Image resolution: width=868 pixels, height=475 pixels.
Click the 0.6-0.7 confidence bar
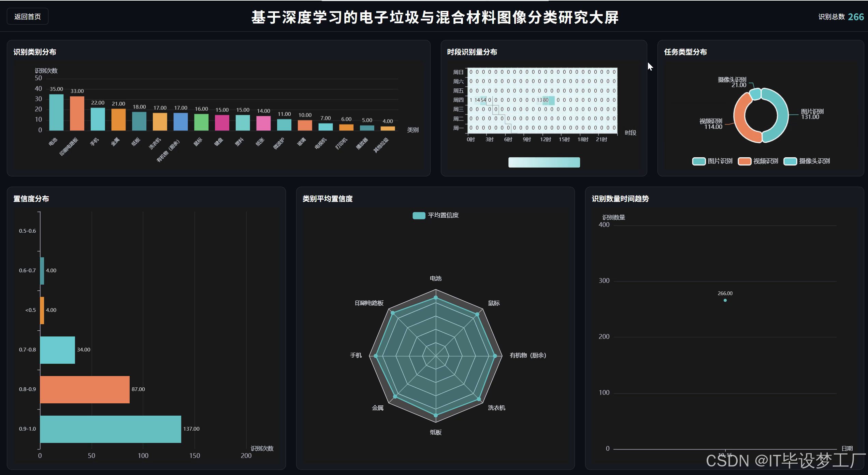click(42, 271)
